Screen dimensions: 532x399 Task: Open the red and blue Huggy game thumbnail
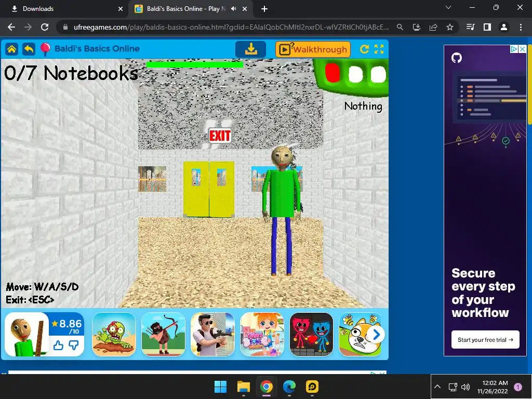tap(312, 335)
